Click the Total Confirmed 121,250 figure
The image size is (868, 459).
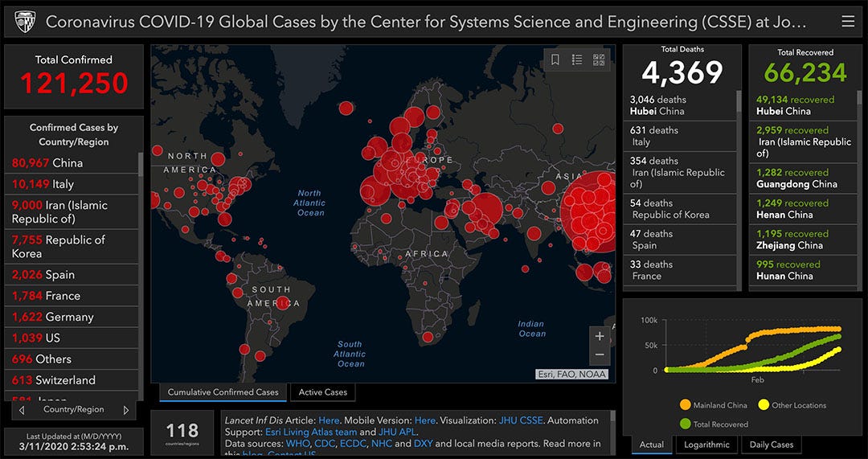74,83
